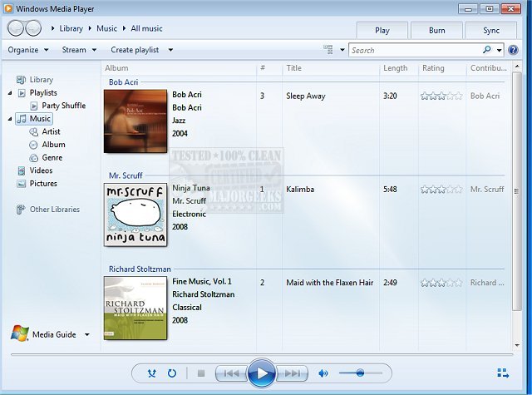This screenshot has width=532, height=395.
Task: Switch to Now Playing mode icon
Action: tap(503, 373)
